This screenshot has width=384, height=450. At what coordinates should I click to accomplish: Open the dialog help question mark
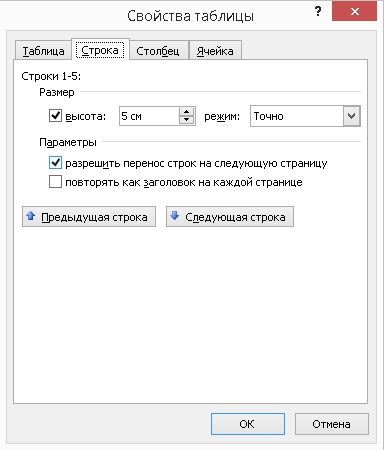click(x=318, y=12)
